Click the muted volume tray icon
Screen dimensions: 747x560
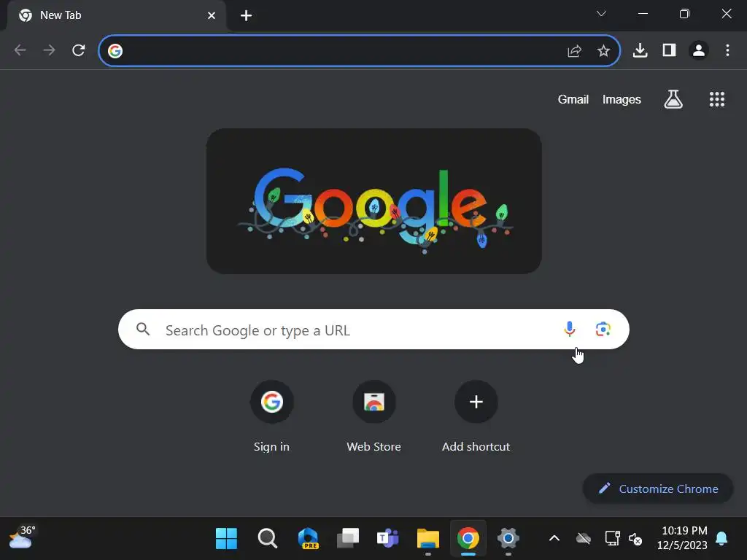635,539
